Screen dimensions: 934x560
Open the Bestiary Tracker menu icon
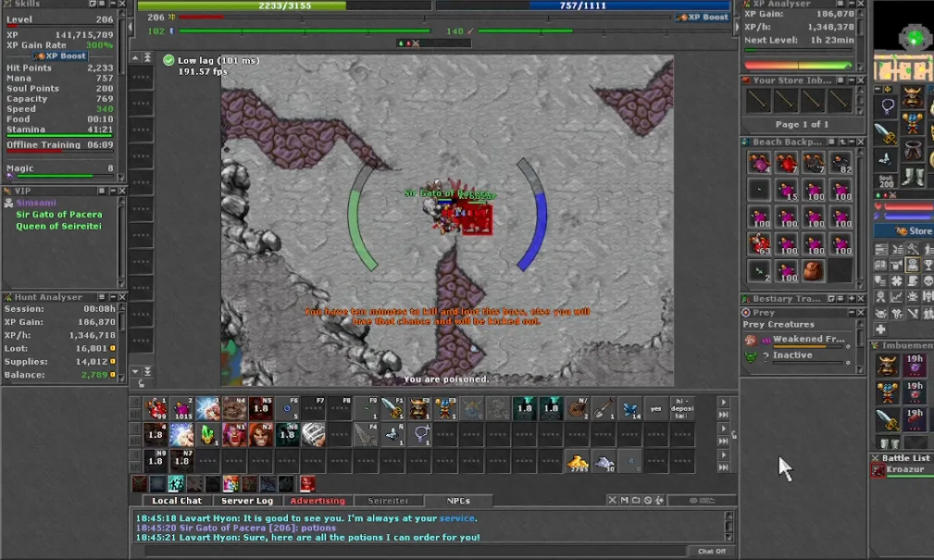click(x=841, y=299)
